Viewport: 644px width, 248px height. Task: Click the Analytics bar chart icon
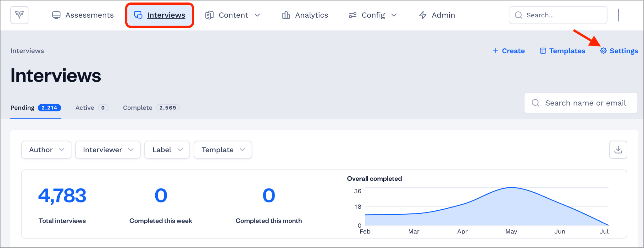tap(286, 15)
